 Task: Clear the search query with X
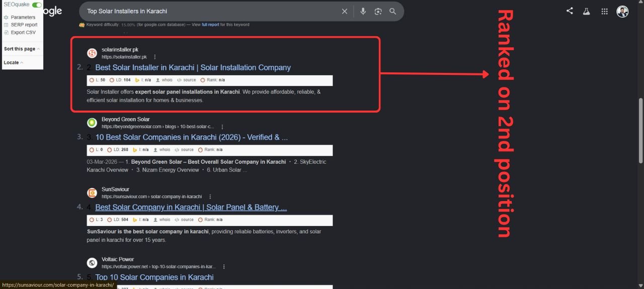point(345,11)
